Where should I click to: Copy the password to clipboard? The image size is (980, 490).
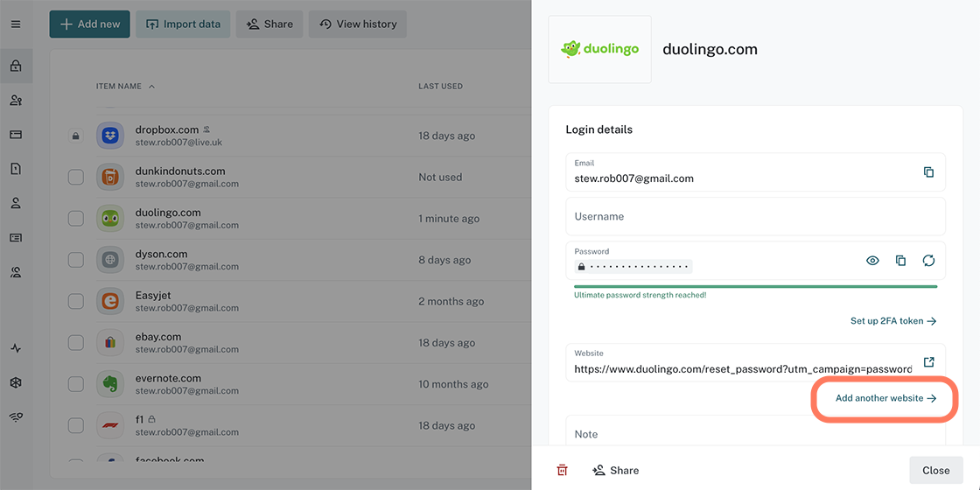(x=900, y=261)
